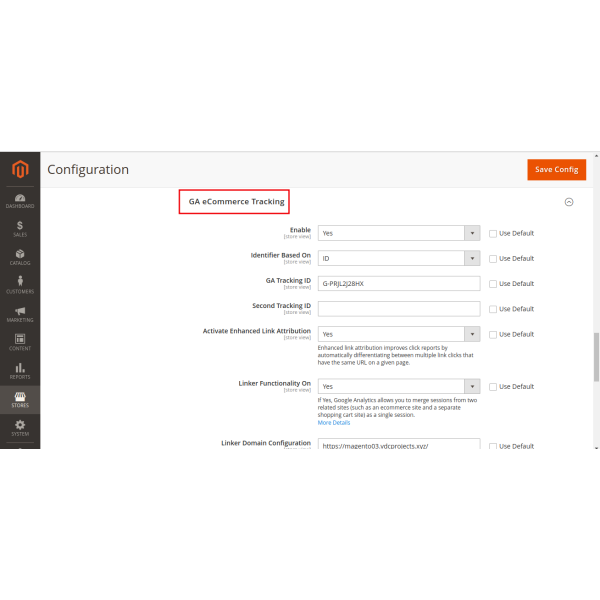
Task: Click the Second Tracking ID field
Action: (x=398, y=309)
